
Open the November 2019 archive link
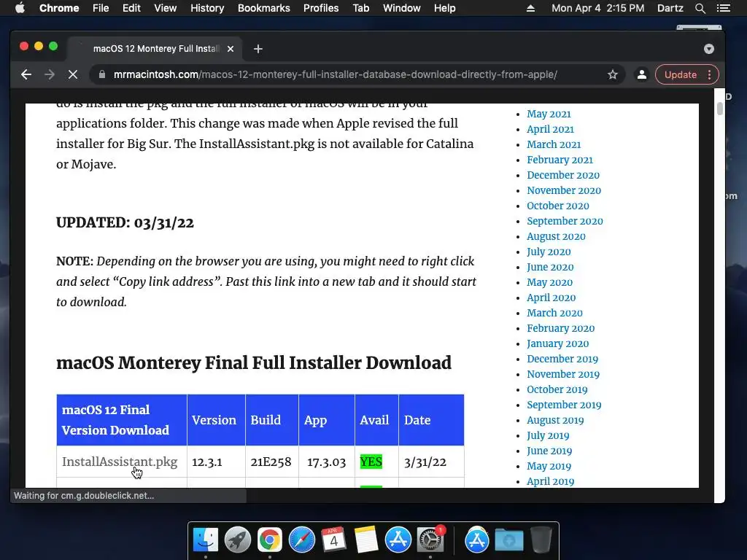[563, 374]
